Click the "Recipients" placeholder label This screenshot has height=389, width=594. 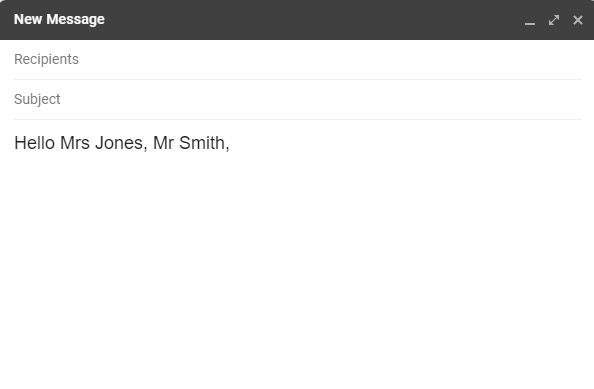click(x=46, y=59)
